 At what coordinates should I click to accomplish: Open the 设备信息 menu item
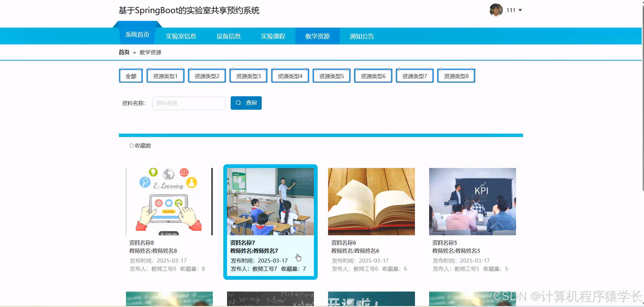tap(228, 36)
